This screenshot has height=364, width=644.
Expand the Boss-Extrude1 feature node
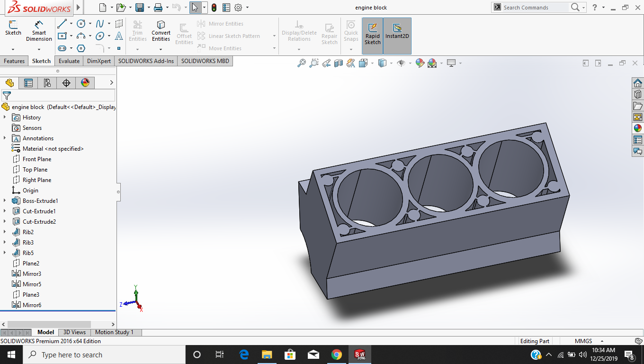[5, 201]
